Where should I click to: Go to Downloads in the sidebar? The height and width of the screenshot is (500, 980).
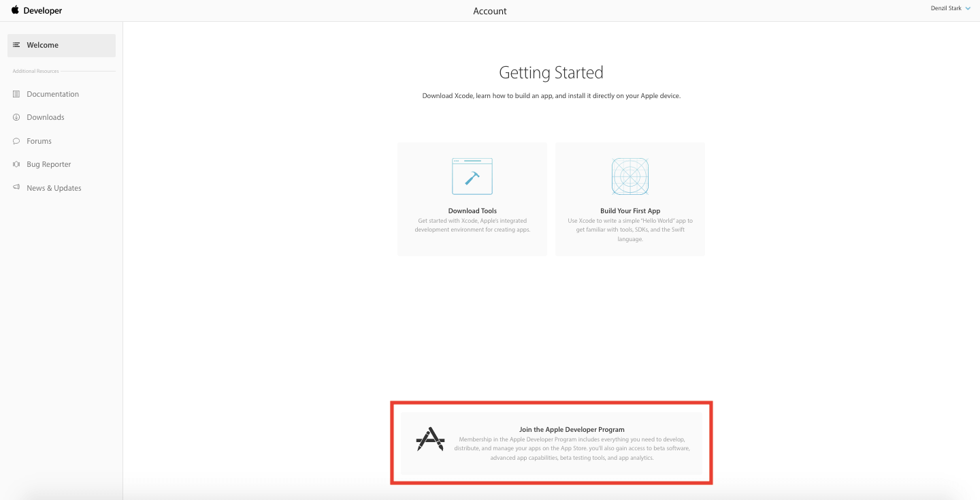[x=46, y=117]
